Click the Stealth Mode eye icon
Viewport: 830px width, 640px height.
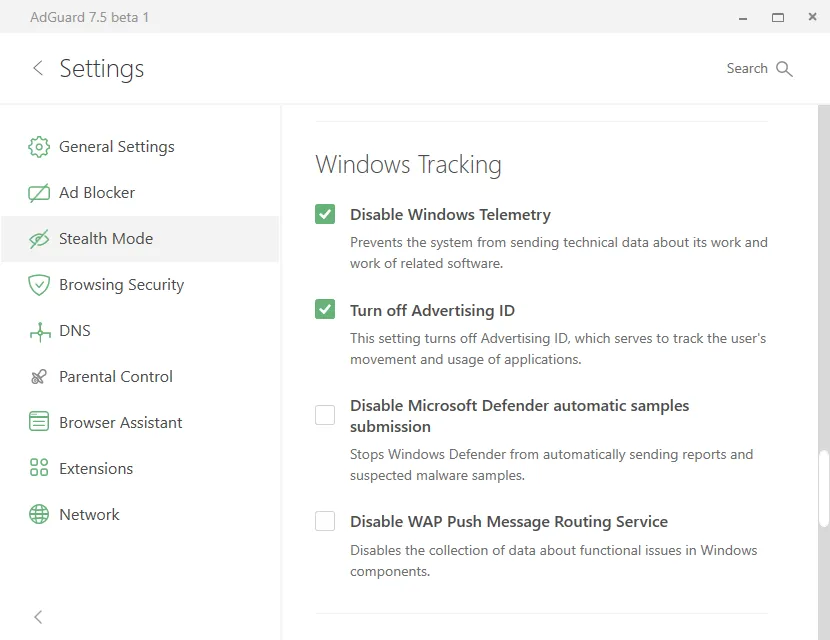(39, 239)
